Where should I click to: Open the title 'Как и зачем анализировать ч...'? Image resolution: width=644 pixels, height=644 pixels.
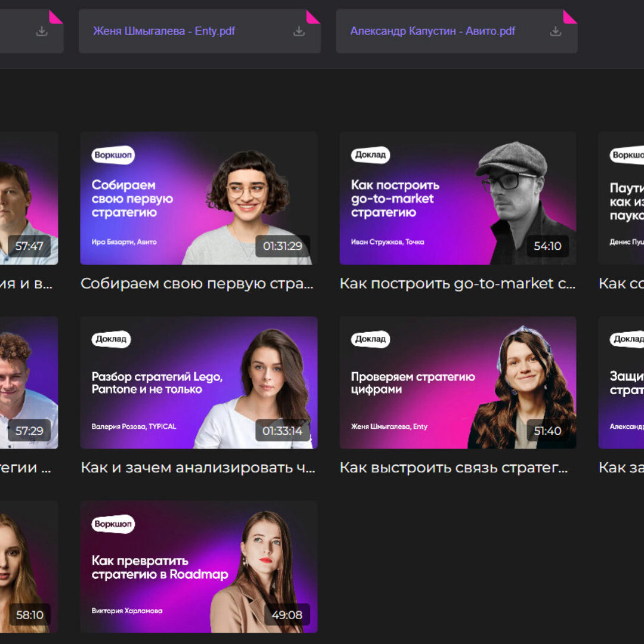198,468
